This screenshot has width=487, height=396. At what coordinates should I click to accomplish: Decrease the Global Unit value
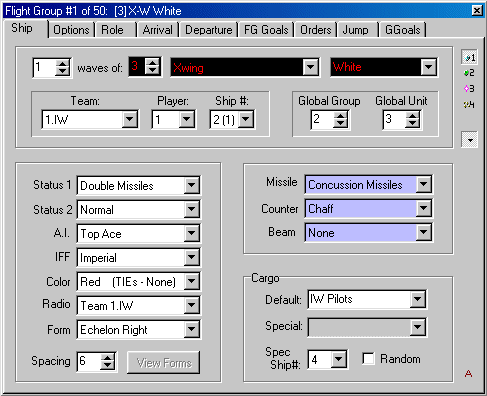point(412,123)
